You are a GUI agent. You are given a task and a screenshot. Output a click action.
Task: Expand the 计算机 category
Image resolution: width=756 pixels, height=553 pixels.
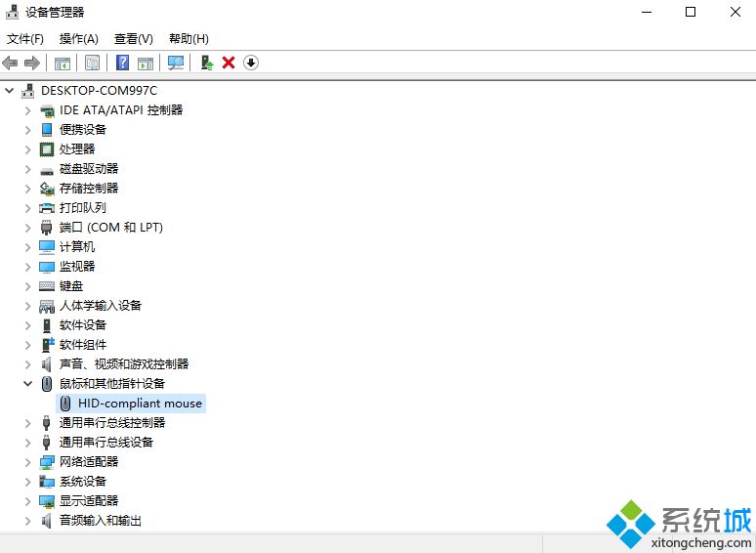[x=28, y=247]
